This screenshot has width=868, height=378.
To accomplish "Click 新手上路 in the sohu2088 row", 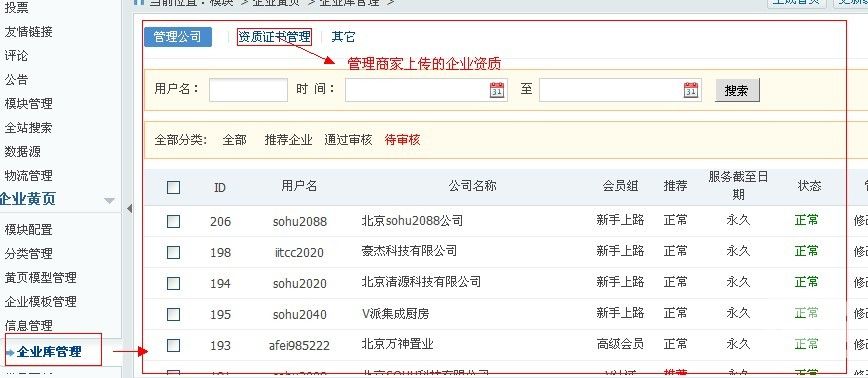I will click(x=621, y=220).
